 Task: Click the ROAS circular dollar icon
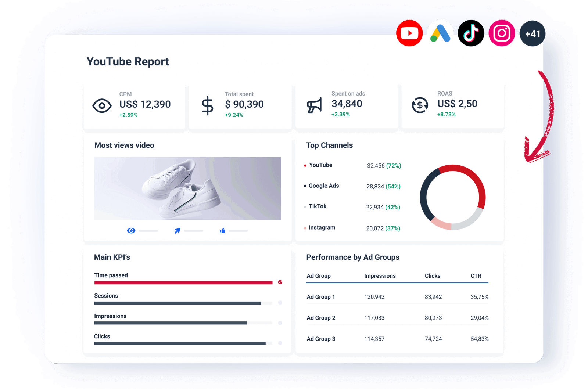pyautogui.click(x=419, y=105)
